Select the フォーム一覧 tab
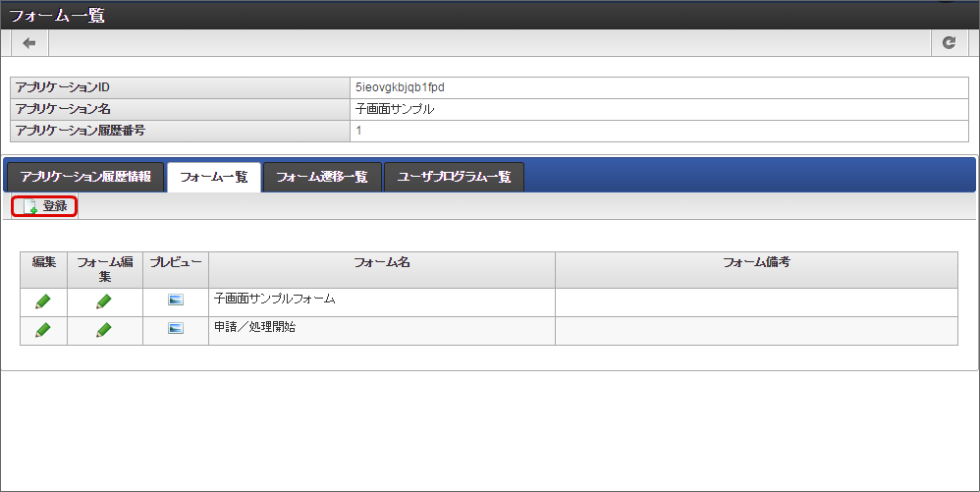This screenshot has height=492, width=980. [x=214, y=177]
